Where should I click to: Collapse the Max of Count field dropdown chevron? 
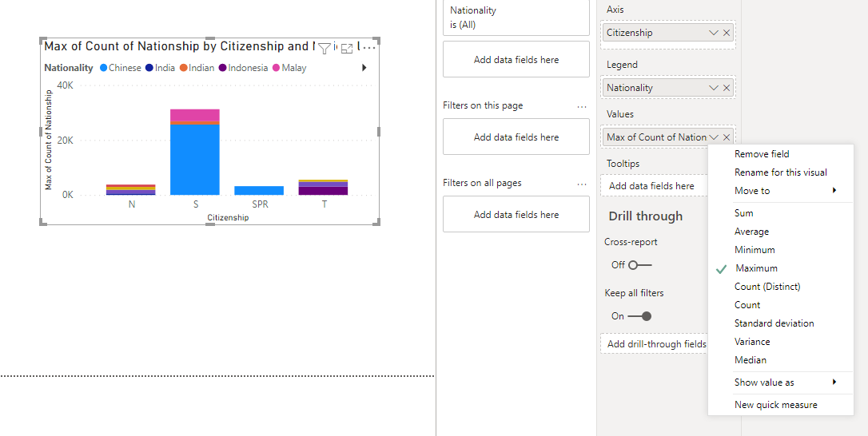(714, 137)
